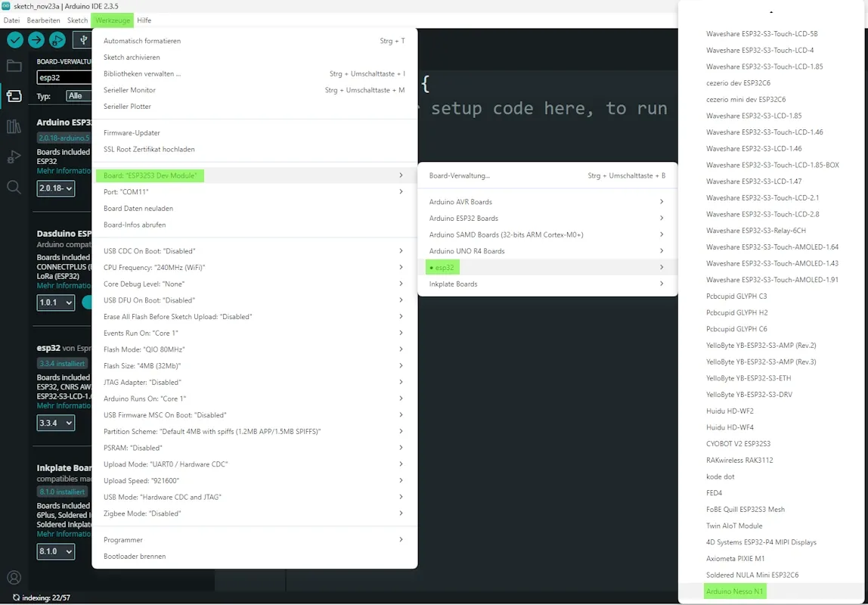Choose Serieller Monitor from Werkzeuge menu
This screenshot has height=605, width=868.
tap(129, 90)
